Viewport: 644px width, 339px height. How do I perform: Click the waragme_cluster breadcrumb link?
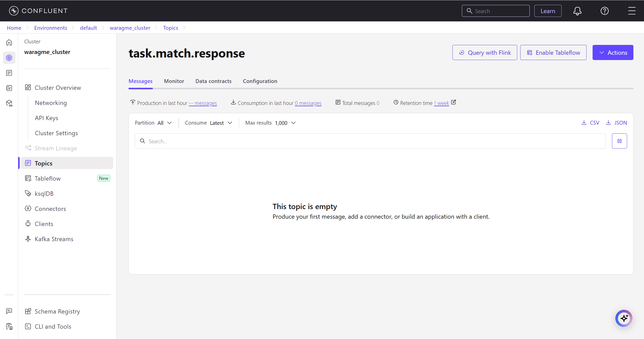(130, 28)
